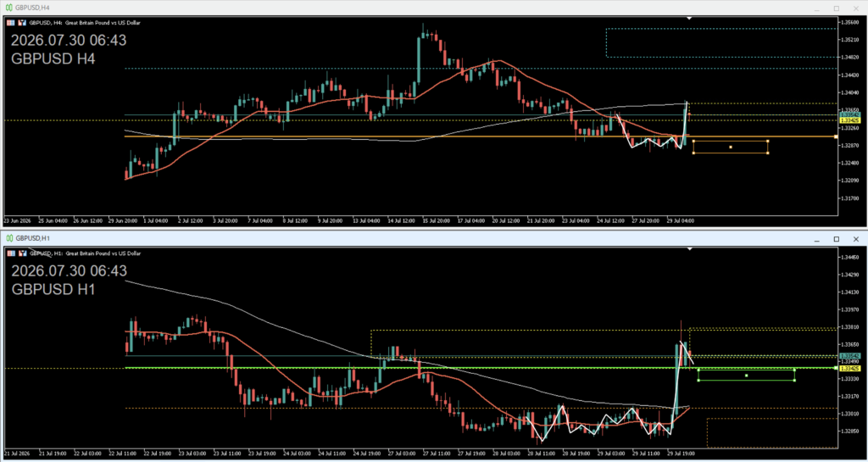Click '21 Jul 2026' on H1 time axis
This screenshot has width=868, height=462.
[x=18, y=452]
